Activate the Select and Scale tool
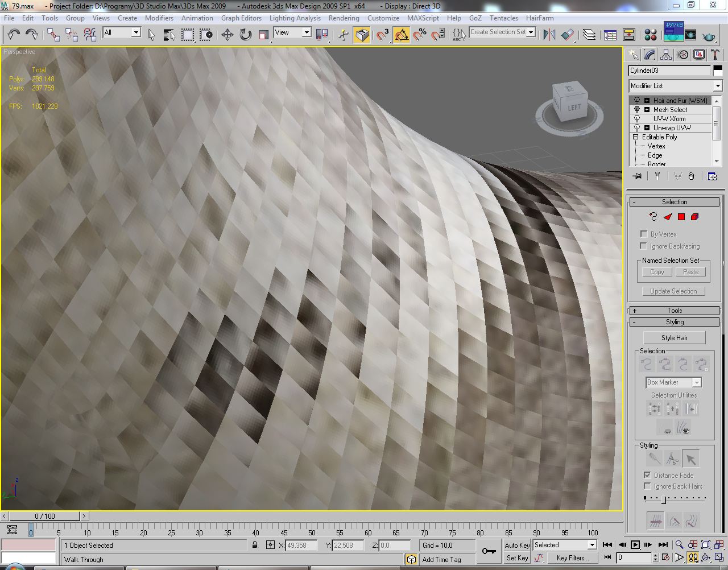Viewport: 728px width, 570px height. (263, 35)
